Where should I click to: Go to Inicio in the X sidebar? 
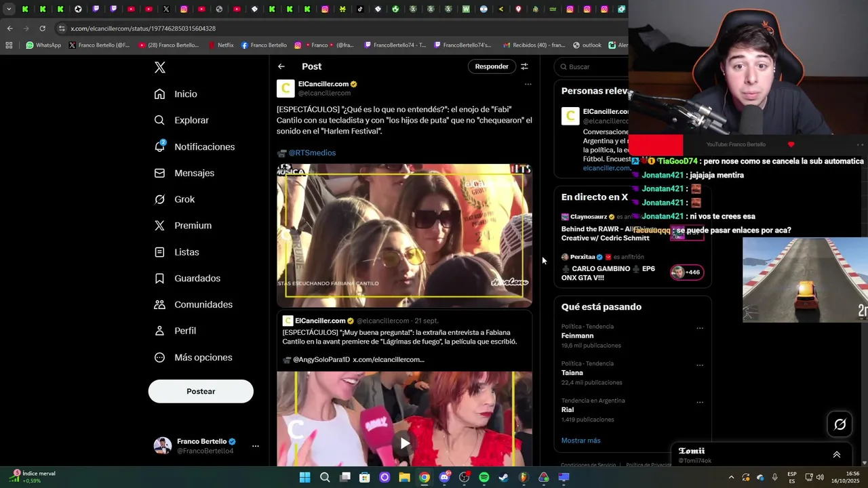pyautogui.click(x=176, y=94)
